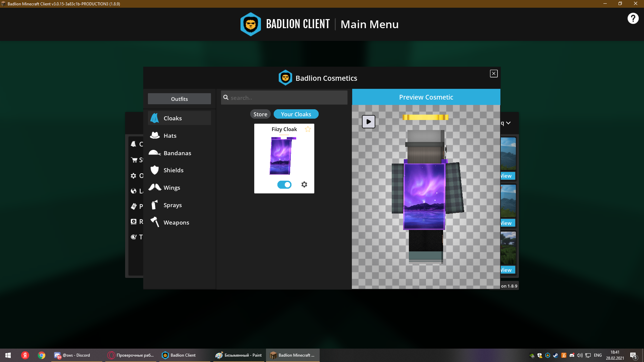The height and width of the screenshot is (362, 644).
Task: Switch to the Paint taskbar window
Action: (x=239, y=355)
